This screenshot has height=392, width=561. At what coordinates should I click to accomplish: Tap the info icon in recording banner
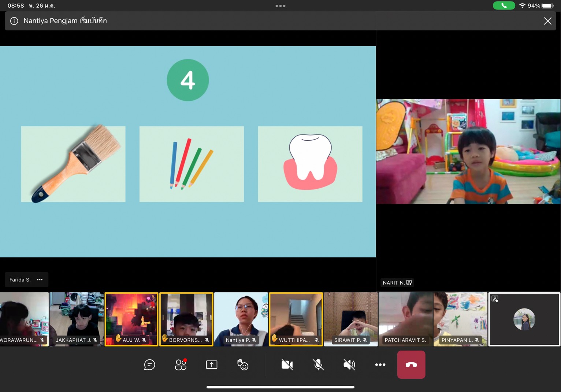point(14,21)
